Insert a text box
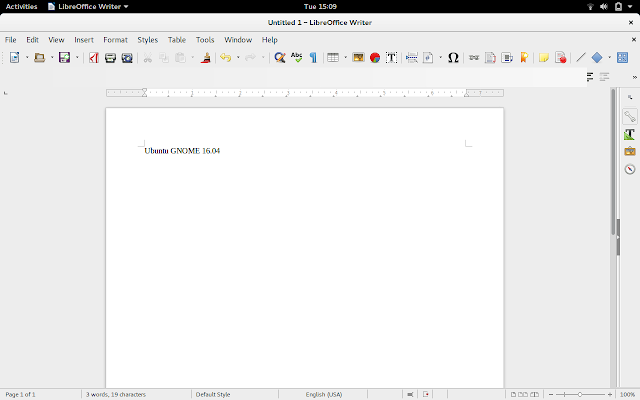The height and width of the screenshot is (400, 640). point(391,58)
